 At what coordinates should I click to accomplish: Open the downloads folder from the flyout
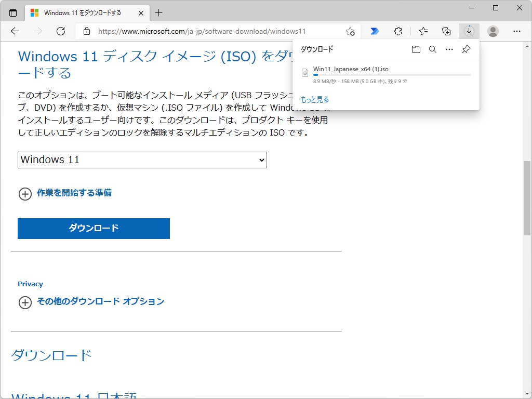pyautogui.click(x=416, y=49)
